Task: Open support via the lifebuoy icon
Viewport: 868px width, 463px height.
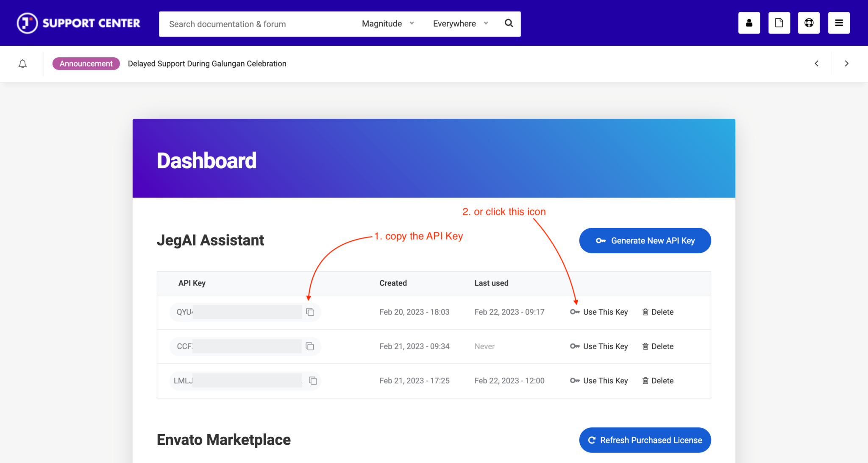Action: click(x=809, y=23)
